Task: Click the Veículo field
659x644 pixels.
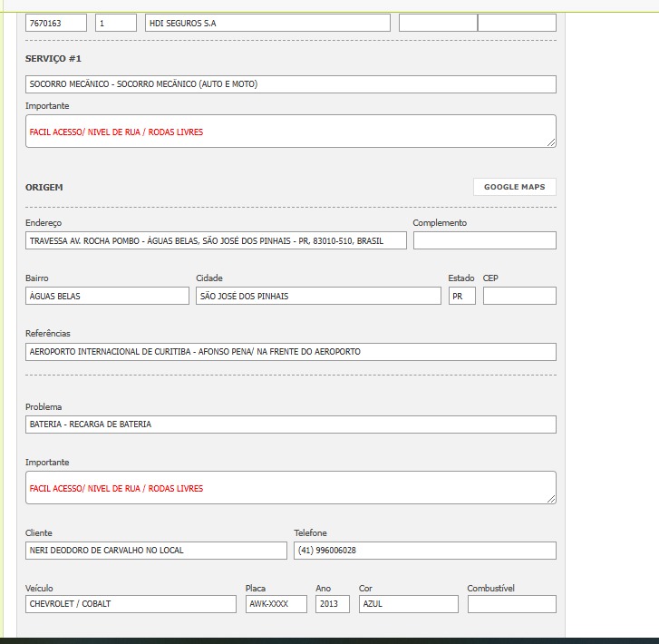Action: pos(131,604)
